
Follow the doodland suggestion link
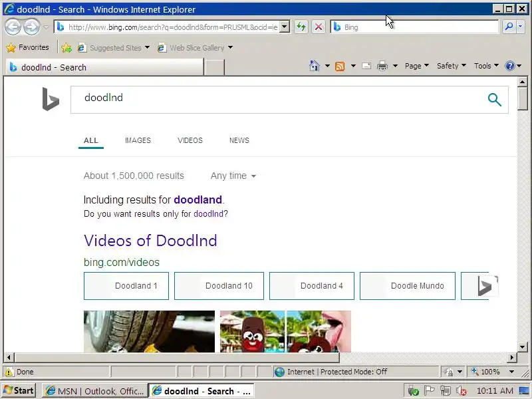(x=198, y=199)
